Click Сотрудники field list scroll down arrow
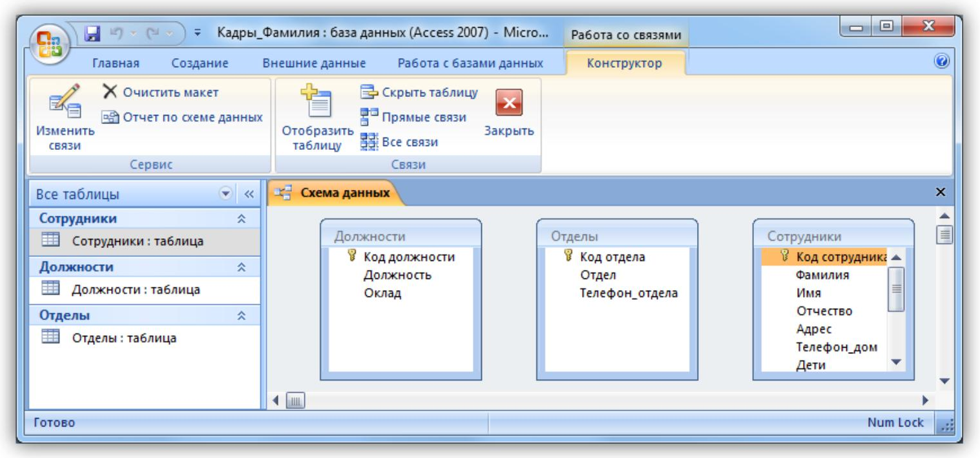This screenshot has height=458, width=980. click(896, 362)
